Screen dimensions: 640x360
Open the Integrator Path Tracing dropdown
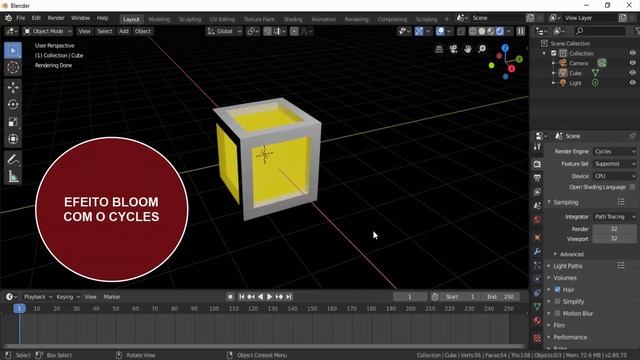[615, 217]
